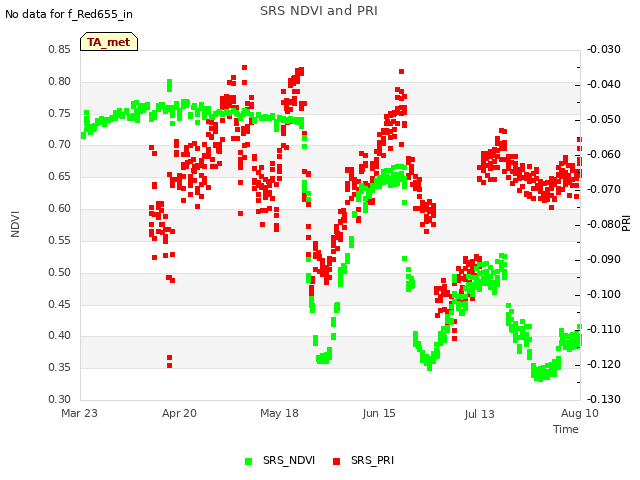This screenshot has width=640, height=480.
Task: Click the SRS_PRI legend label
Action: [x=372, y=460]
